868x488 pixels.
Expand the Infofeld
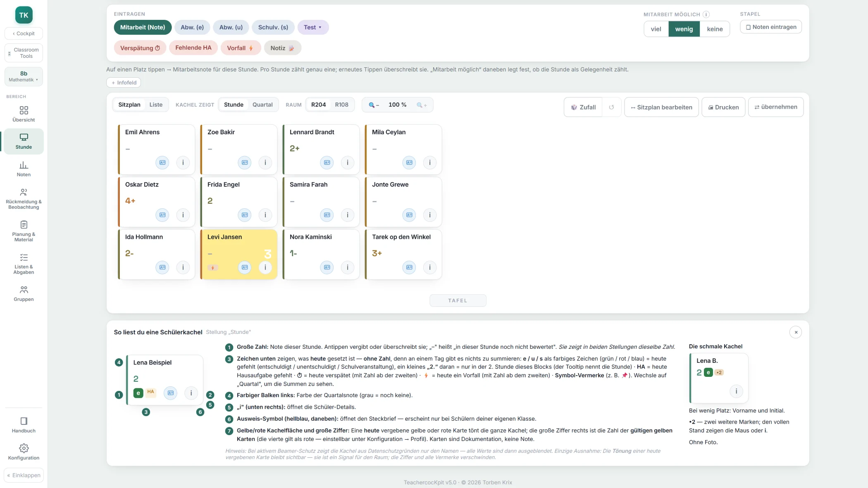point(124,83)
